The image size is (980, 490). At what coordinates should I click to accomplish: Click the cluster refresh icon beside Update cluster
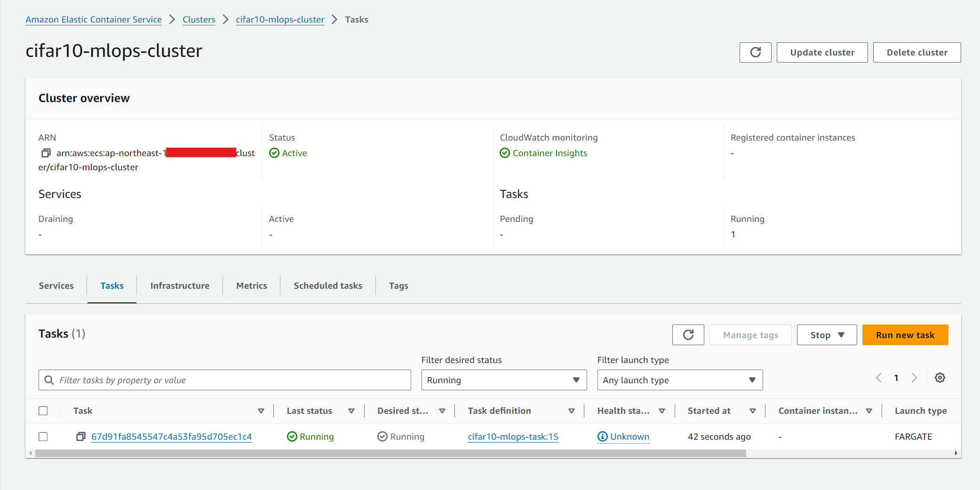[755, 52]
